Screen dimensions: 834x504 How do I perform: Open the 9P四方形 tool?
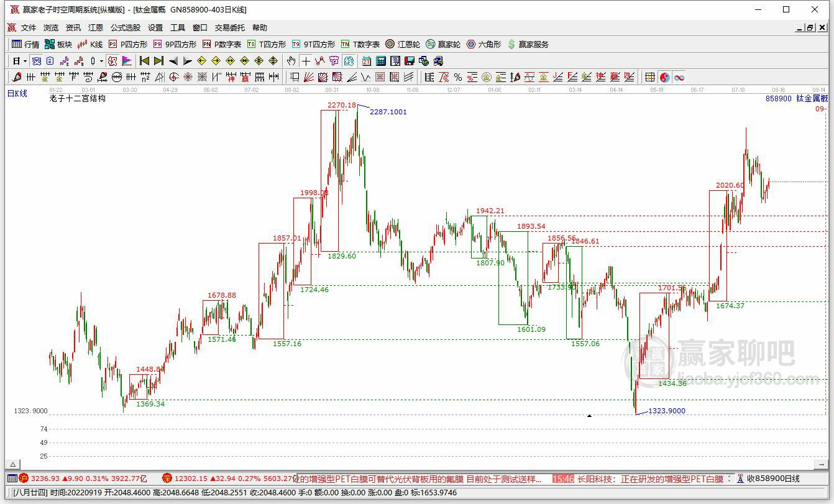coord(175,44)
